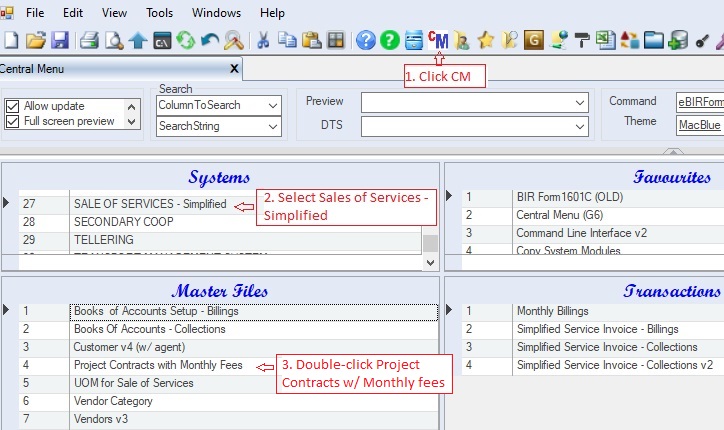The width and height of the screenshot is (724, 430).
Task: Click the blue floppy disk Save icon
Action: (60, 40)
